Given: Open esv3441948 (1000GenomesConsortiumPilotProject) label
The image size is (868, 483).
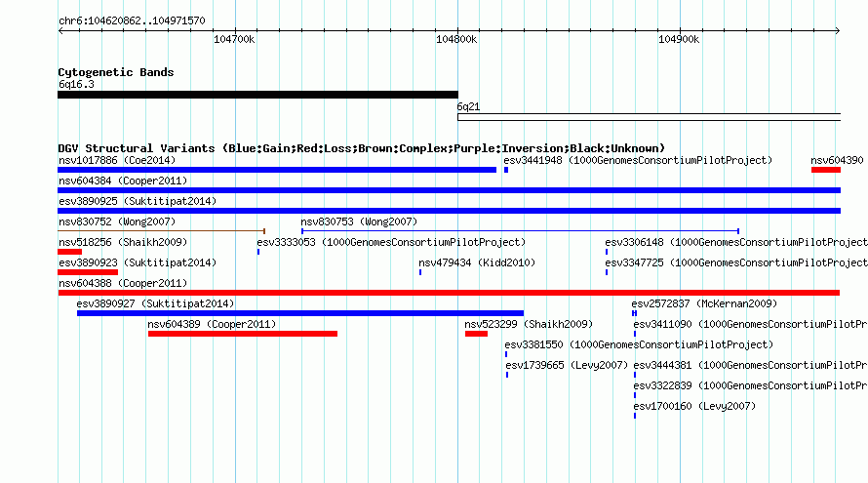Looking at the screenshot, I should point(638,160).
